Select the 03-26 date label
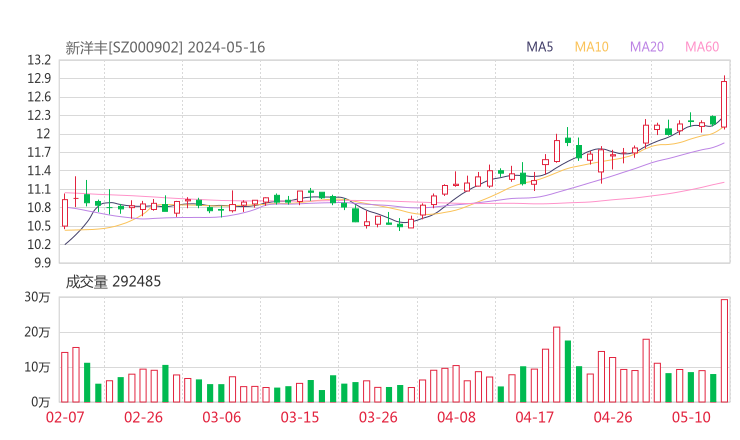 (x=378, y=417)
